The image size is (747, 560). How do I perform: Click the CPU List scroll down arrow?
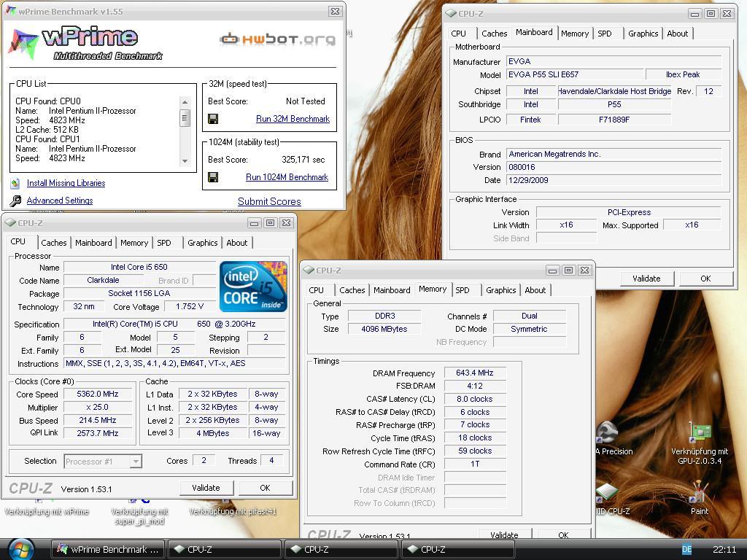185,161
